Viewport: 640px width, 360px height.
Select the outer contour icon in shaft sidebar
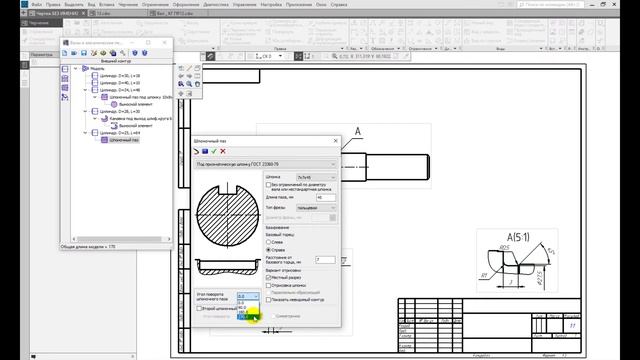tap(65, 69)
